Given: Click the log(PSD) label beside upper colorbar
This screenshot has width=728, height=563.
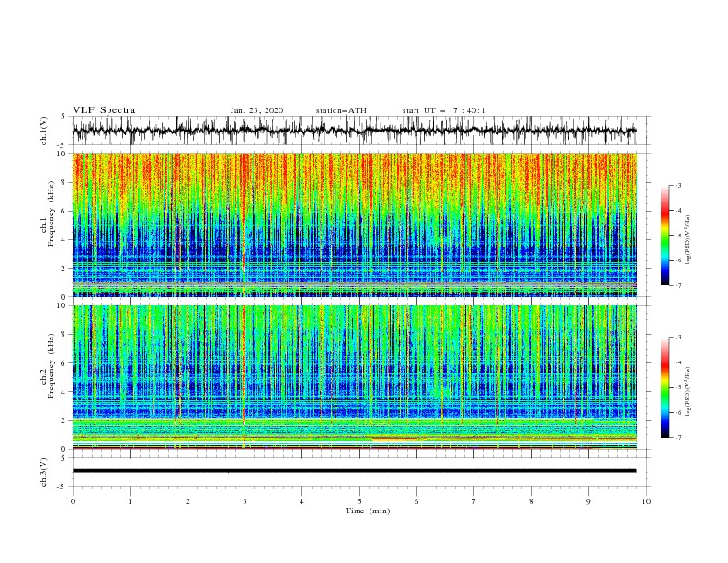Looking at the screenshot, I should click(x=688, y=240).
